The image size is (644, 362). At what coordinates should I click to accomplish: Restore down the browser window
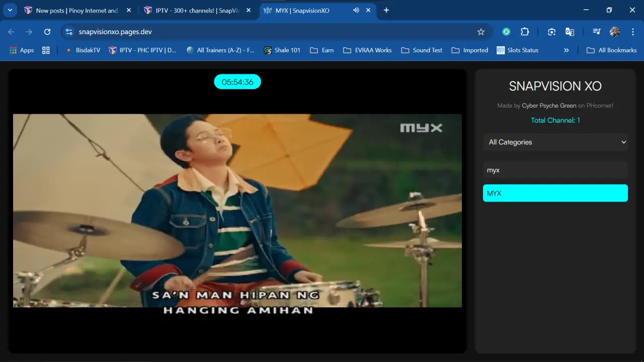(x=609, y=10)
